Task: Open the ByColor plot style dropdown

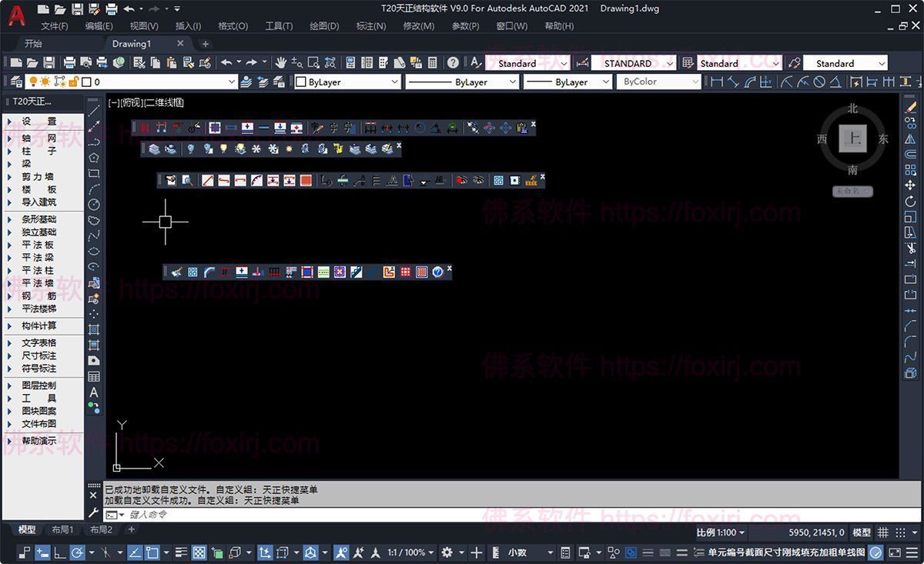Action: click(x=658, y=82)
